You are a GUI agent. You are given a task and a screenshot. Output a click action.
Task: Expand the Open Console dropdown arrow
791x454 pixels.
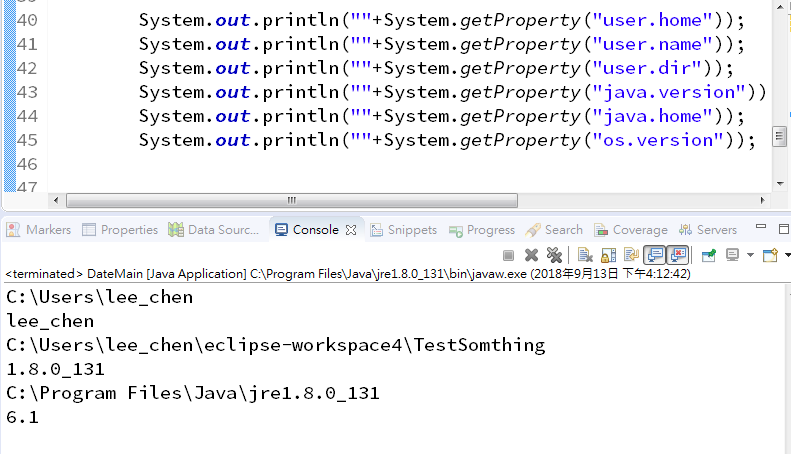[x=787, y=255]
